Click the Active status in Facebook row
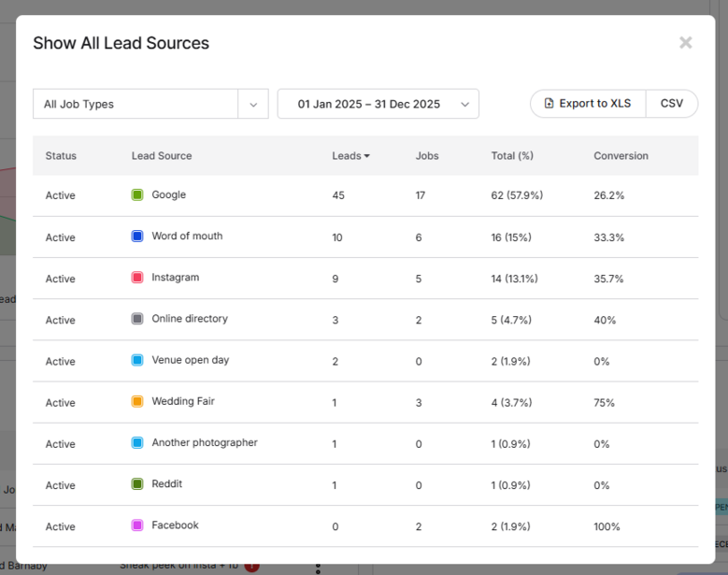 pyautogui.click(x=61, y=527)
